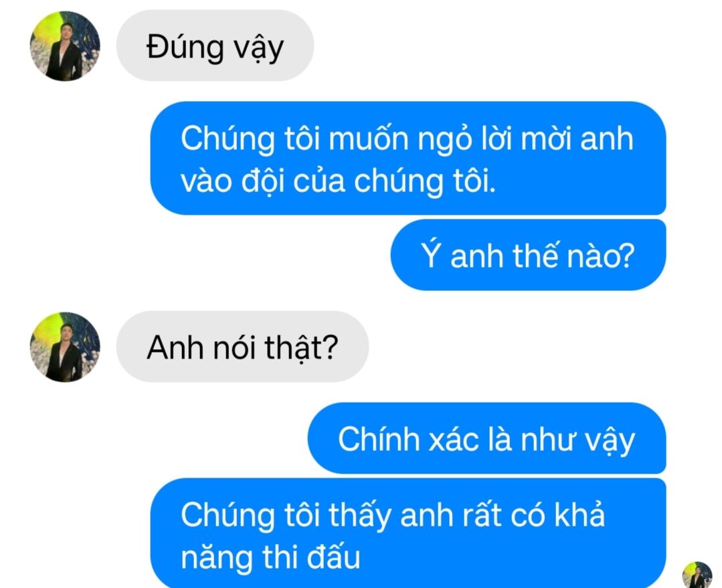Select the word "đội" in the invitation message

click(x=262, y=181)
